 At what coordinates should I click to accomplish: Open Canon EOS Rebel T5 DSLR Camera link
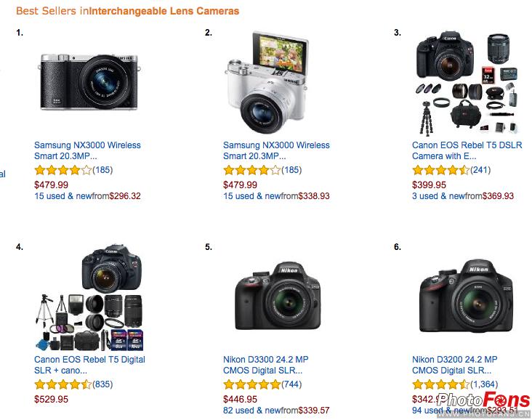pyautogui.click(x=467, y=150)
